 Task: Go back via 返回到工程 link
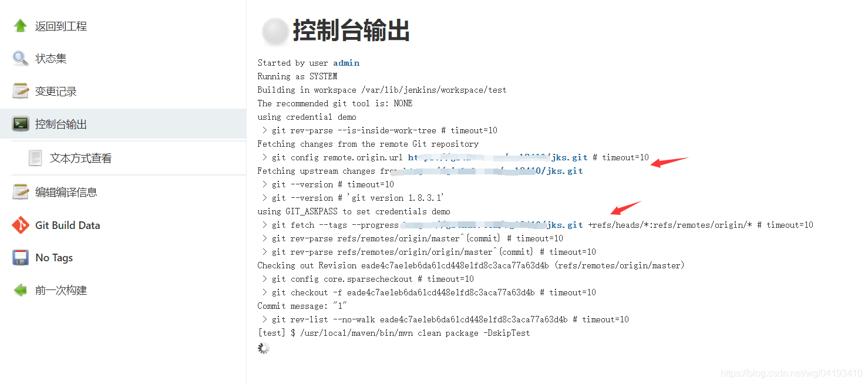[61, 26]
